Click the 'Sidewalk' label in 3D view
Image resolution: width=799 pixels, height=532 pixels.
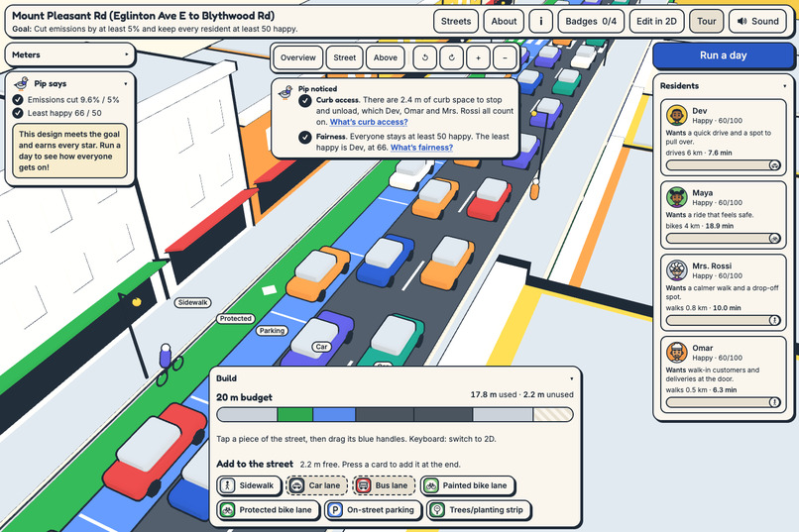tap(192, 302)
